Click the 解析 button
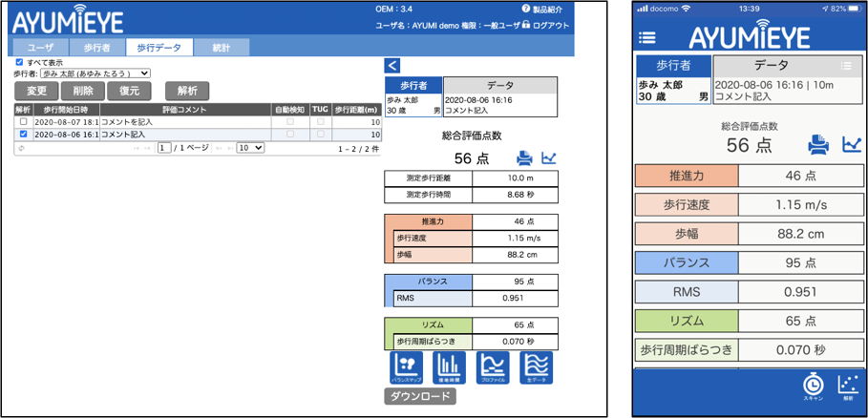868x418 pixels. pyautogui.click(x=188, y=92)
